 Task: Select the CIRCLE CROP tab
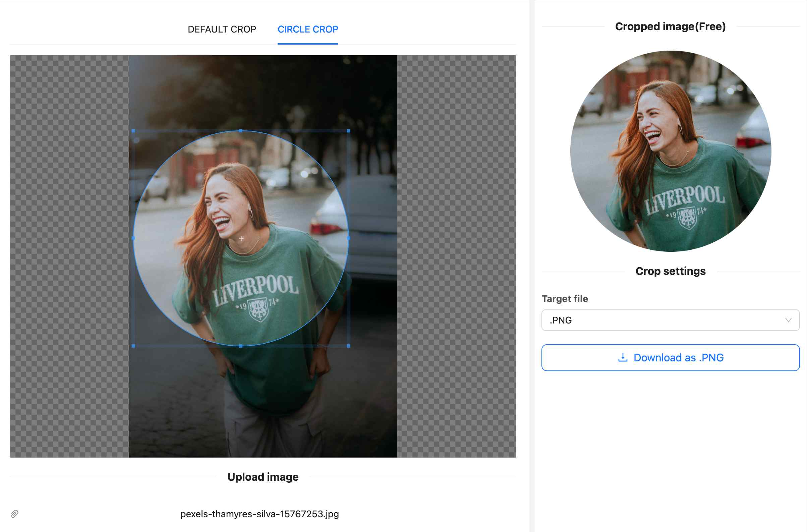pyautogui.click(x=307, y=29)
